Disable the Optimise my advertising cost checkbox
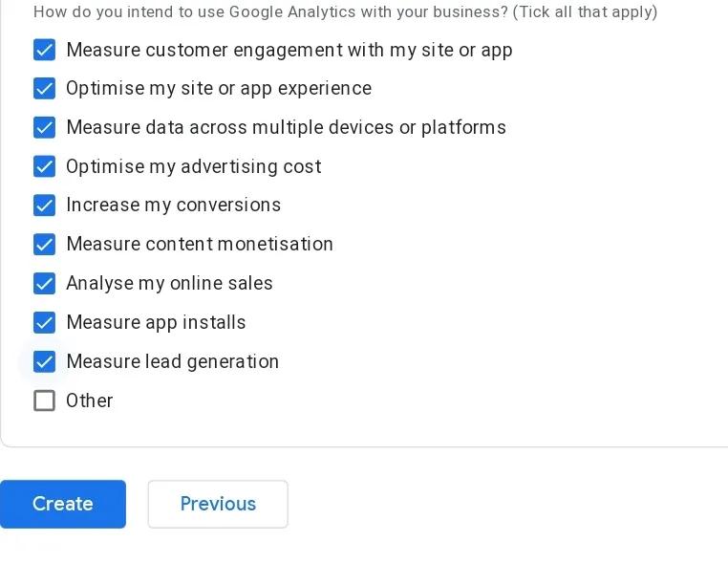The height and width of the screenshot is (563, 728). click(45, 167)
